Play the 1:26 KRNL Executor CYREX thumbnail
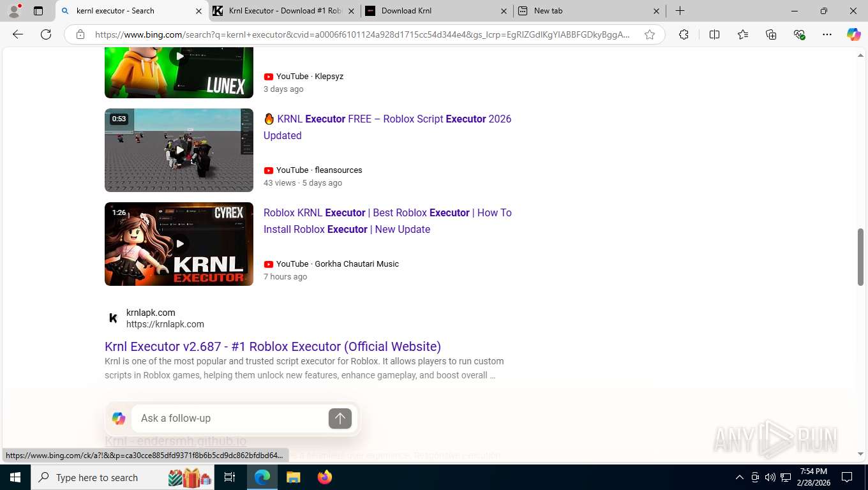This screenshot has width=868, height=490. click(179, 244)
